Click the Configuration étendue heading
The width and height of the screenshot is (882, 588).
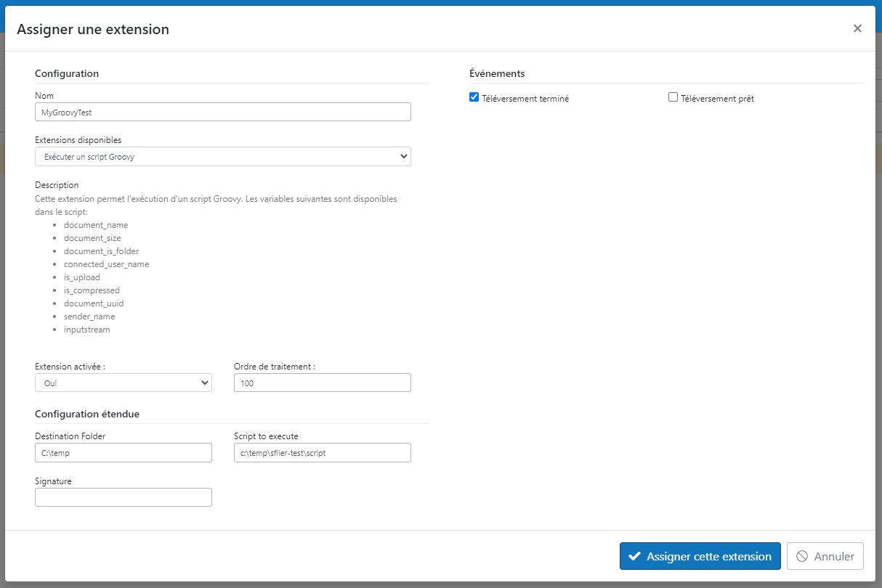tap(87, 414)
